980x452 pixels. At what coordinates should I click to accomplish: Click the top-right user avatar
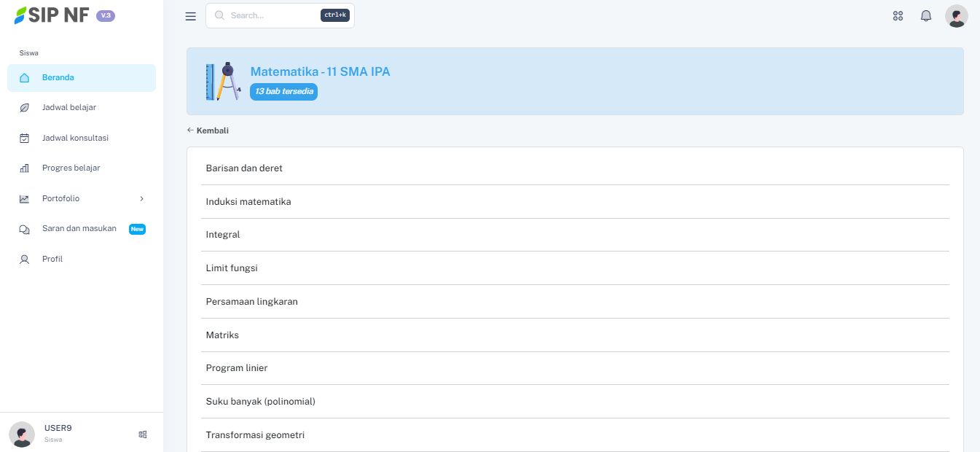(956, 16)
